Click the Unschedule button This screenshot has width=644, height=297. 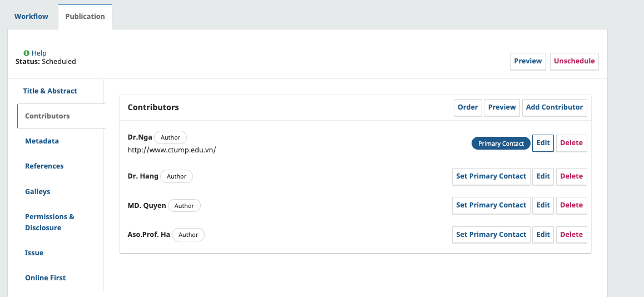[574, 61]
